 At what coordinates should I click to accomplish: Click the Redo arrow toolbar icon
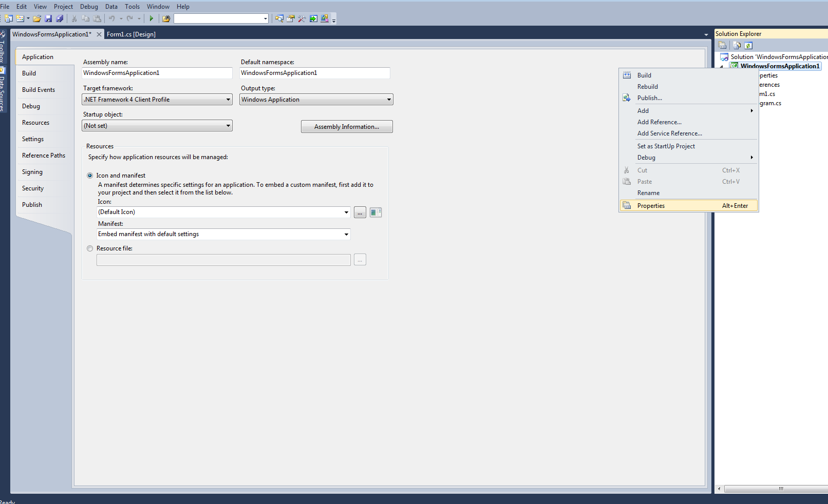[x=130, y=18]
